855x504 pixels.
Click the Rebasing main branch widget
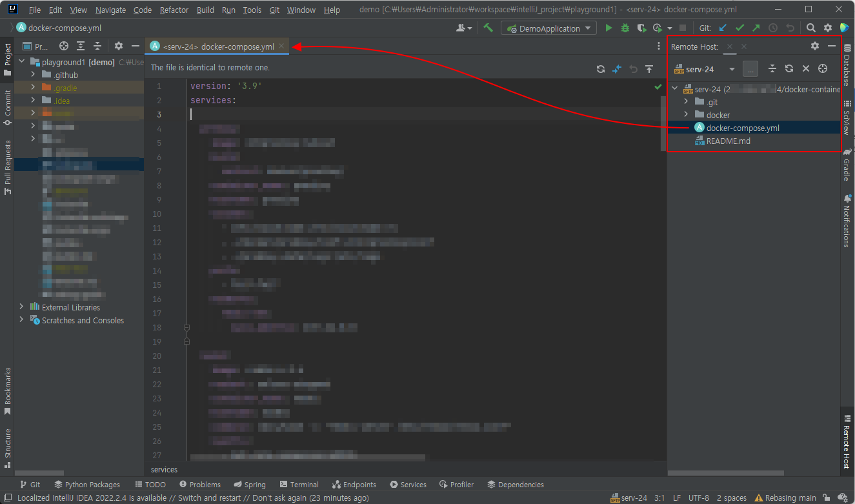pos(785,498)
